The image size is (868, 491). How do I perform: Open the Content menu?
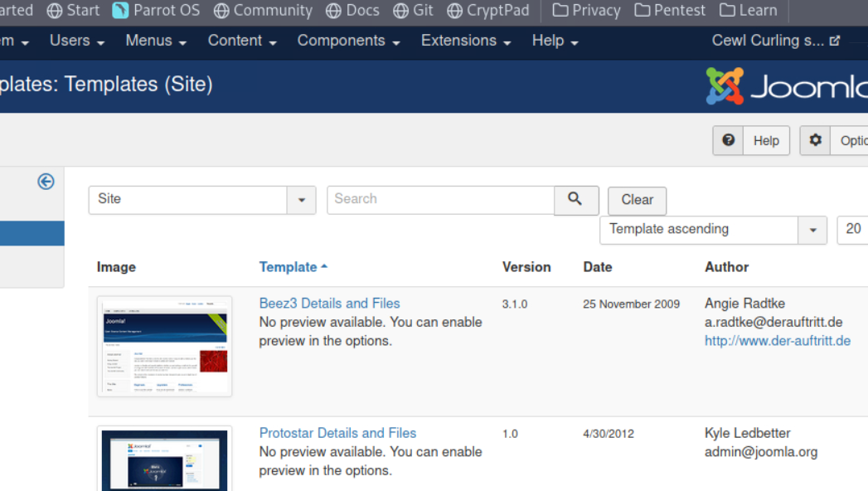(x=242, y=41)
